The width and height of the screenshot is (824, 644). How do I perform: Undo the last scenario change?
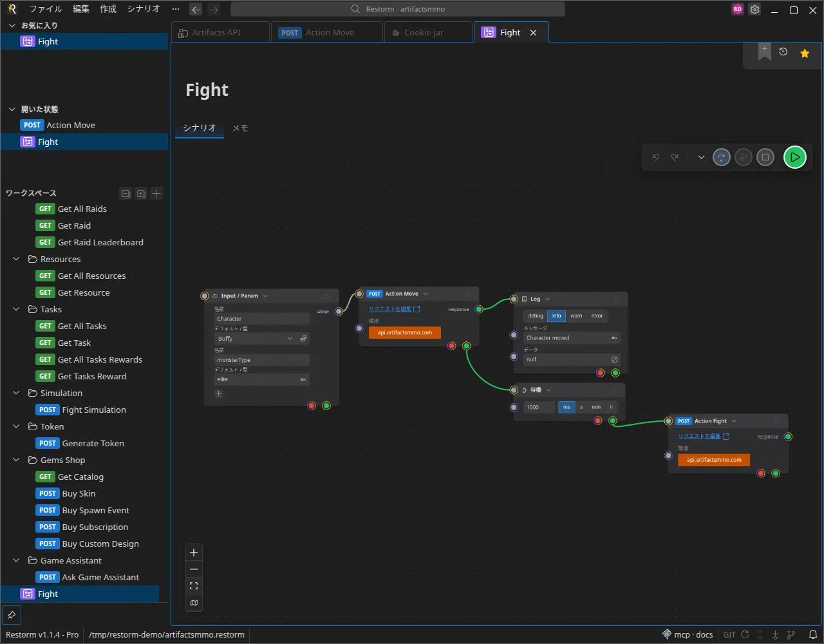[x=656, y=157]
